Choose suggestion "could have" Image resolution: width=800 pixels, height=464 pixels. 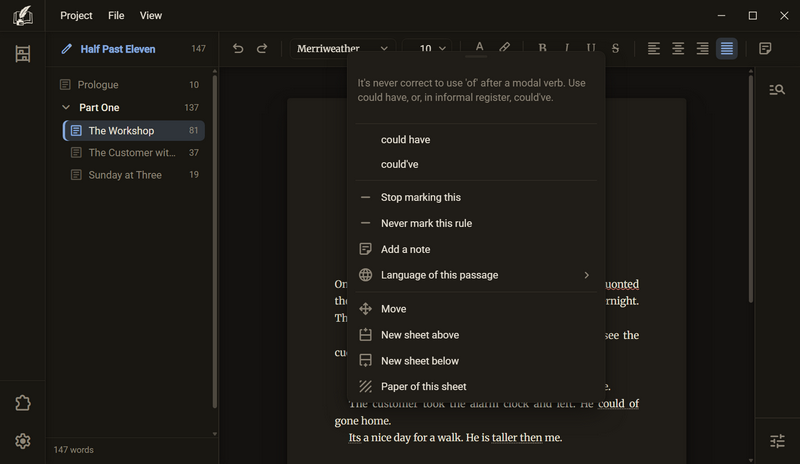pos(476,140)
